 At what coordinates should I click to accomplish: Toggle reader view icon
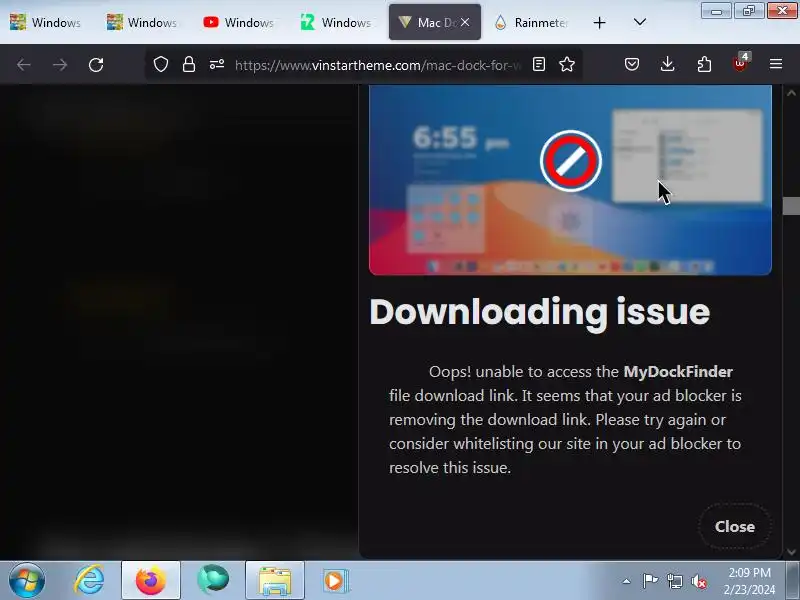click(x=539, y=64)
